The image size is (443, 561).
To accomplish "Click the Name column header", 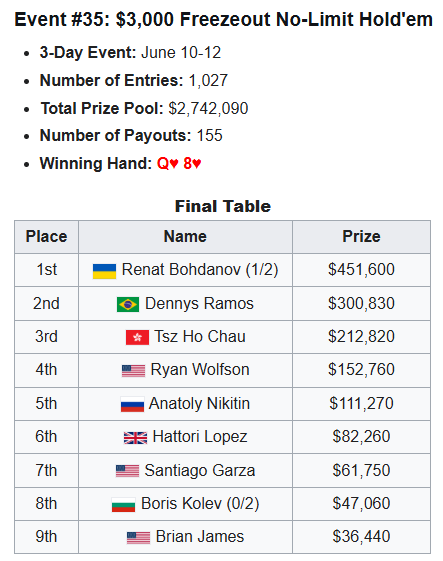I will 185,237.
